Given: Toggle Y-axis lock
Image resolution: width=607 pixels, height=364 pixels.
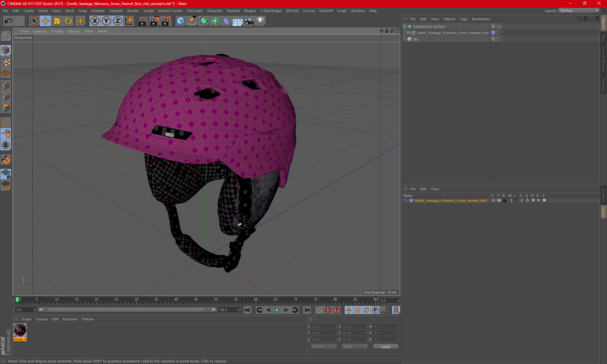Looking at the screenshot, I should coord(106,21).
